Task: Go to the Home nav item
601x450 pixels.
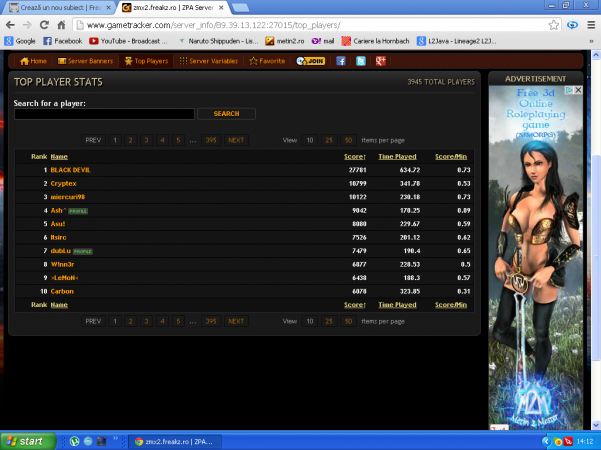Action: click(x=33, y=61)
